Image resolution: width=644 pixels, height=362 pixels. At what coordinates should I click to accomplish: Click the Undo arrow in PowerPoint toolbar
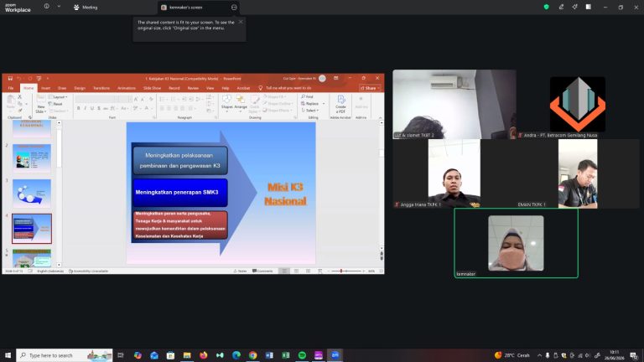point(19,78)
